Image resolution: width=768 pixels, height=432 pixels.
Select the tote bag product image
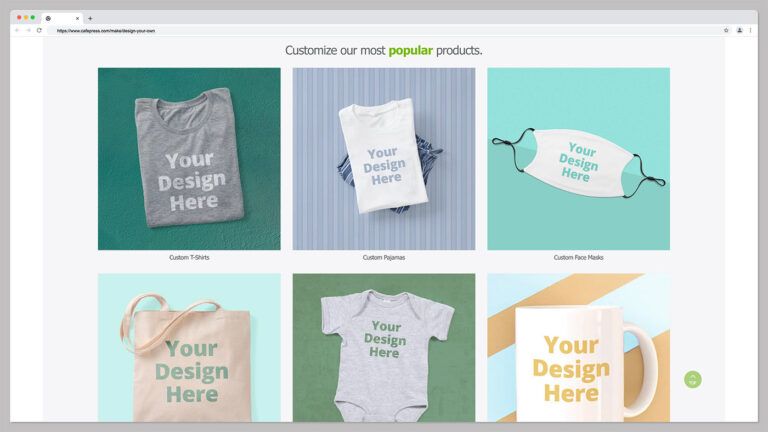[x=189, y=348]
